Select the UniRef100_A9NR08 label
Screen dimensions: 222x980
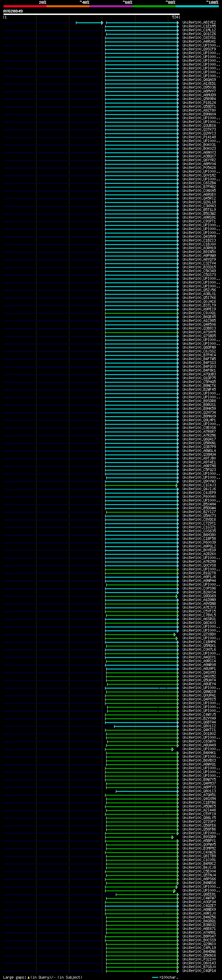199,665
